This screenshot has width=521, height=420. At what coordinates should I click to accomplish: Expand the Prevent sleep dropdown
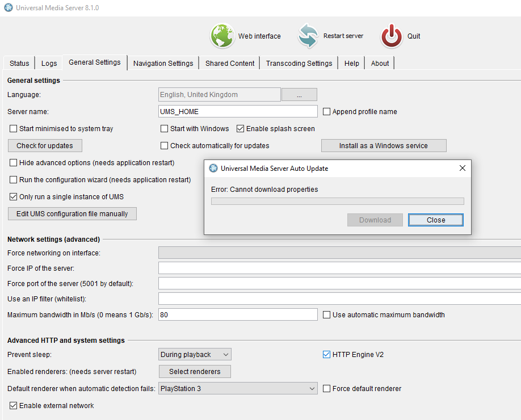click(x=195, y=355)
